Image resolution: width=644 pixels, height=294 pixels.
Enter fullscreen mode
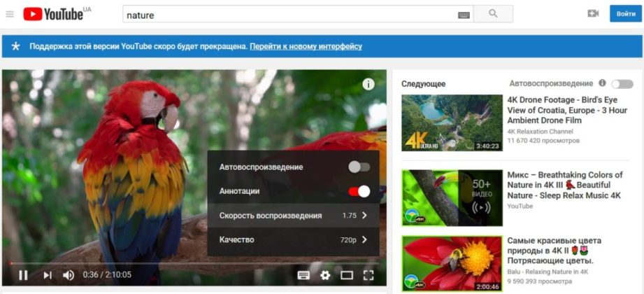[x=369, y=275]
